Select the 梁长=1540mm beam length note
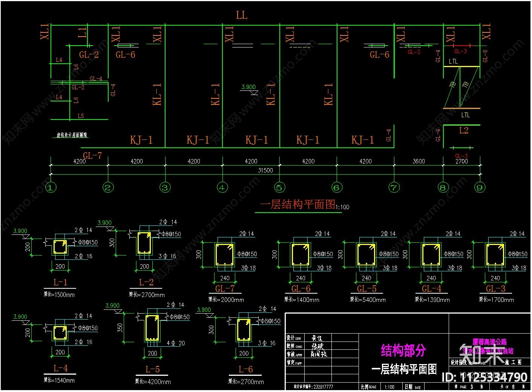 click(x=59, y=380)
